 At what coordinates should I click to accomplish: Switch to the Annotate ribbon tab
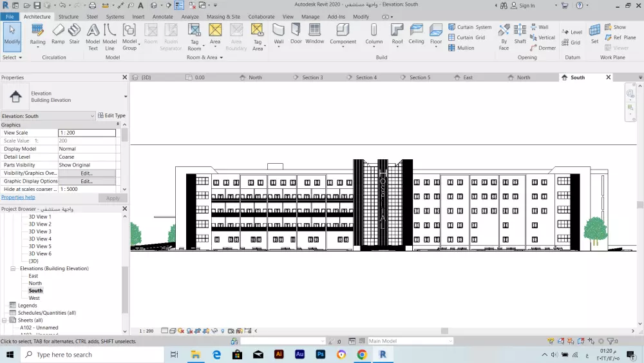pos(162,17)
